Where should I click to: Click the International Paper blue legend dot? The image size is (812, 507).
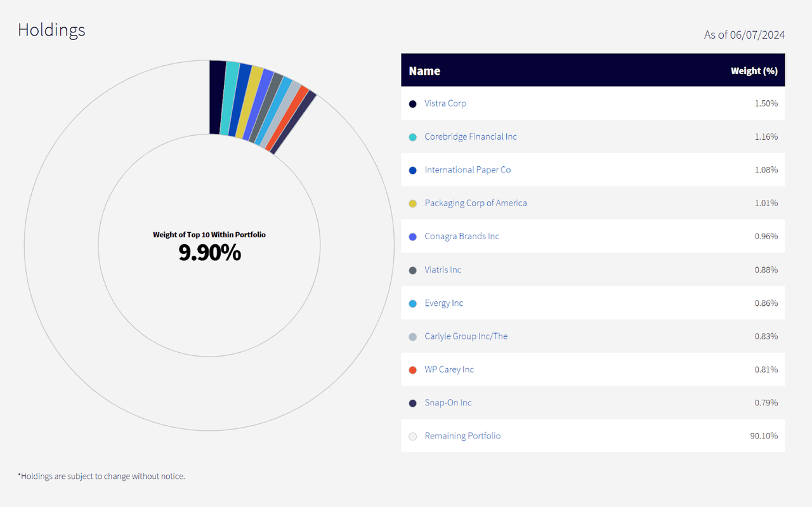click(x=412, y=170)
